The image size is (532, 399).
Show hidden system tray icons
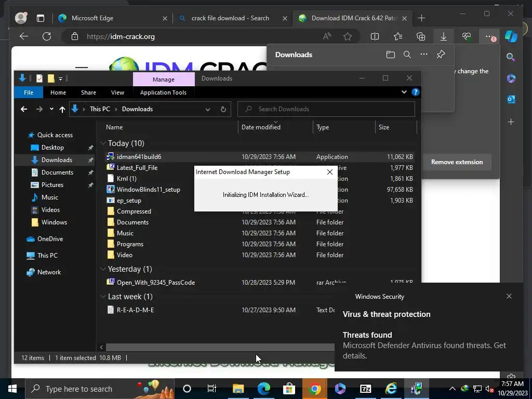click(453, 389)
